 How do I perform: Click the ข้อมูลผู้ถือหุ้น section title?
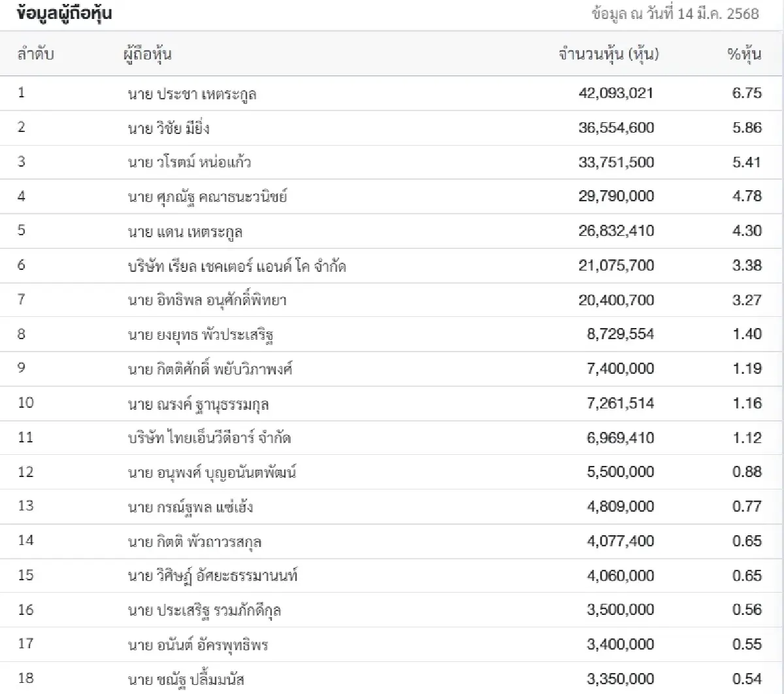64,14
